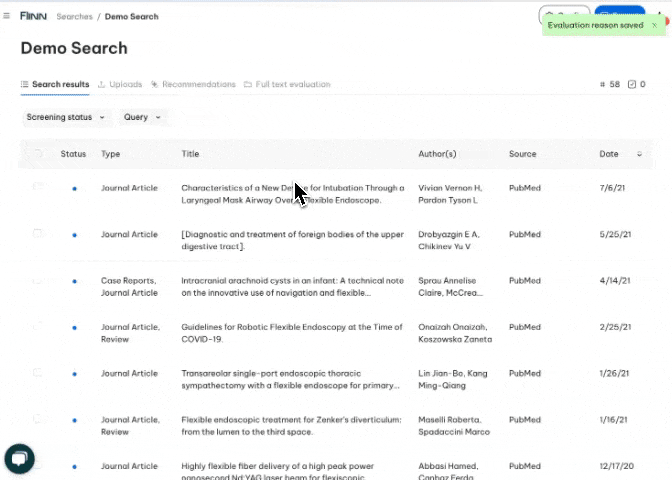Toggle the select-all checkbox in table header
This screenshot has width=672, height=480.
click(x=38, y=154)
